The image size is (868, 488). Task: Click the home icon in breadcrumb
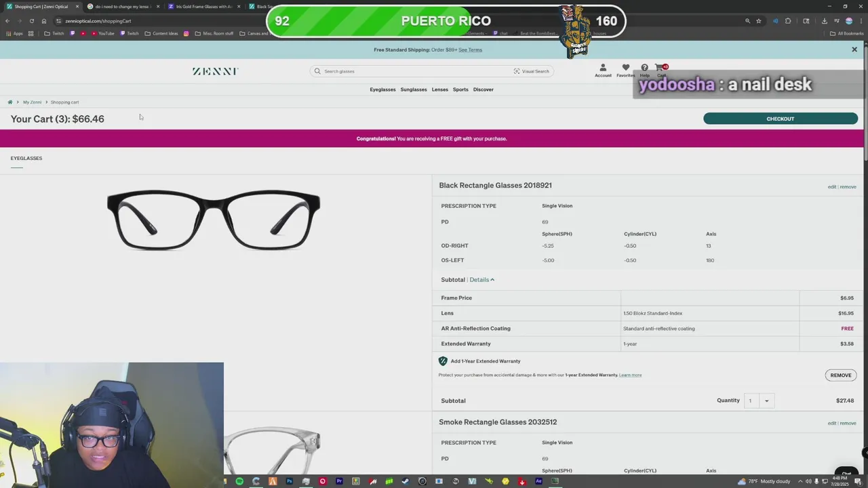[10, 102]
